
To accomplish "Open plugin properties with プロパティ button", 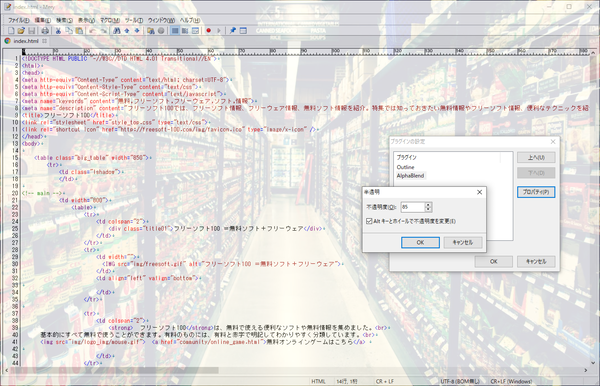I will click(536, 192).
